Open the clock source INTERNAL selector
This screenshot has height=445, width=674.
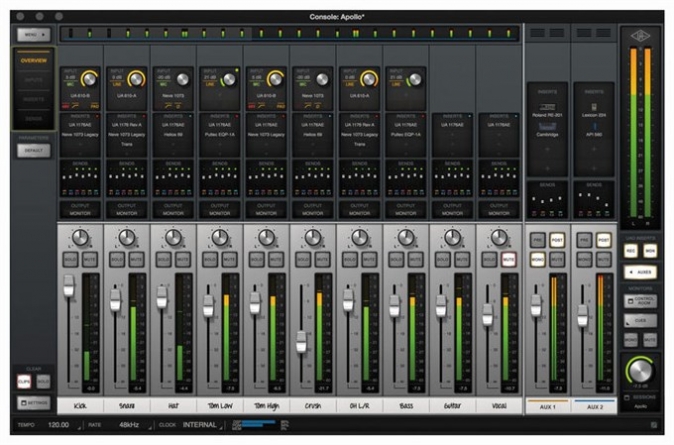(199, 425)
